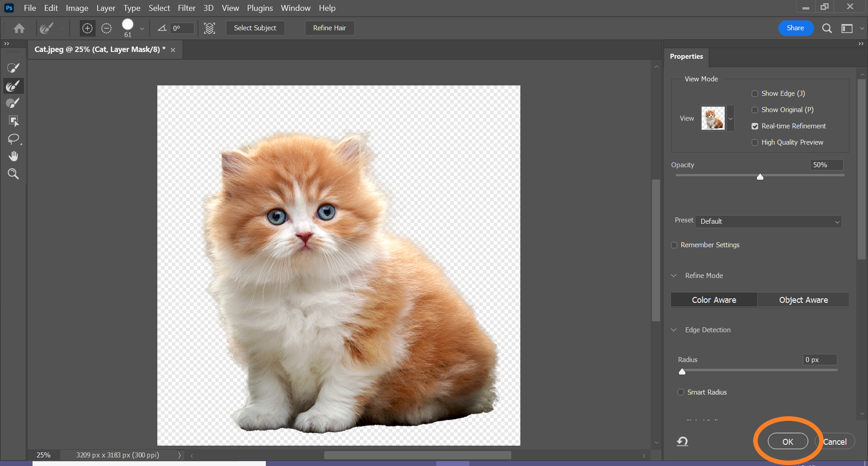This screenshot has width=868, height=466.
Task: Choose the restore original edges minus icon
Action: [106, 28]
